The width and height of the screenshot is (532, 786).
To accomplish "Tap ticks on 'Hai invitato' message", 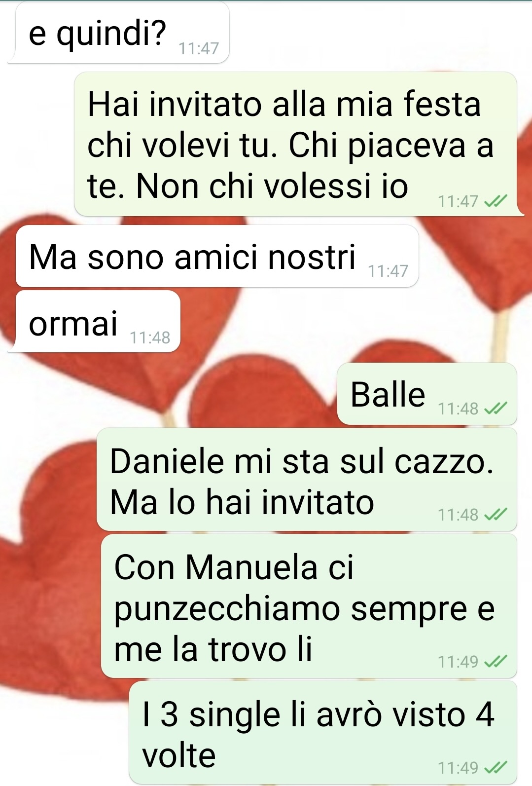I will [x=495, y=201].
